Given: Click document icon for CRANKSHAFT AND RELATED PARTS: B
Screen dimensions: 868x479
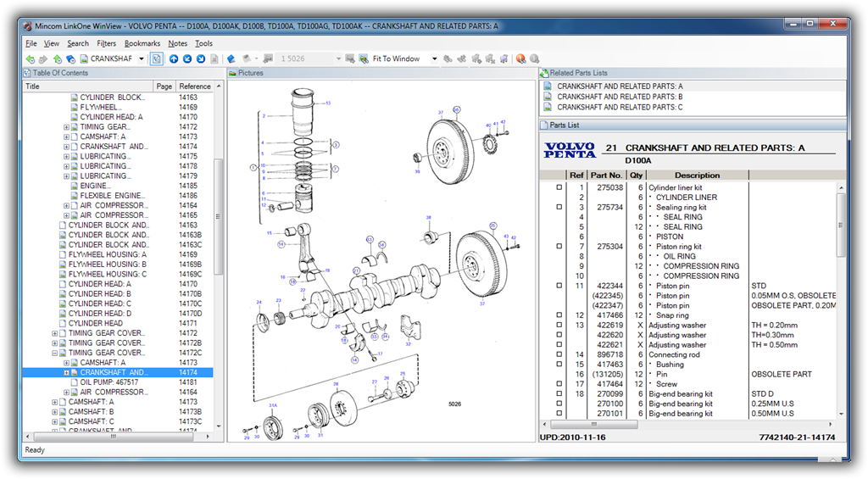Looking at the screenshot, I should 548,97.
